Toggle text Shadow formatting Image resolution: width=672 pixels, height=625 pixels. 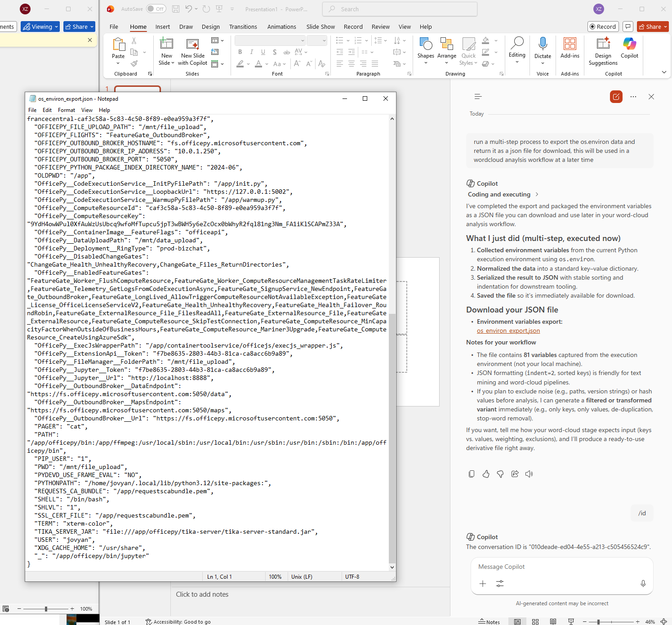tap(275, 52)
